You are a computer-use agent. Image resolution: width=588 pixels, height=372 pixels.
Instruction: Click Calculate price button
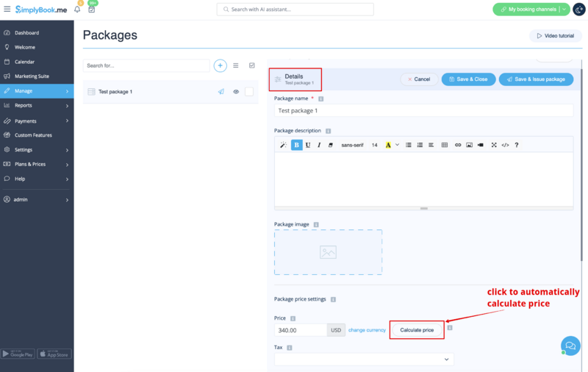click(x=417, y=330)
